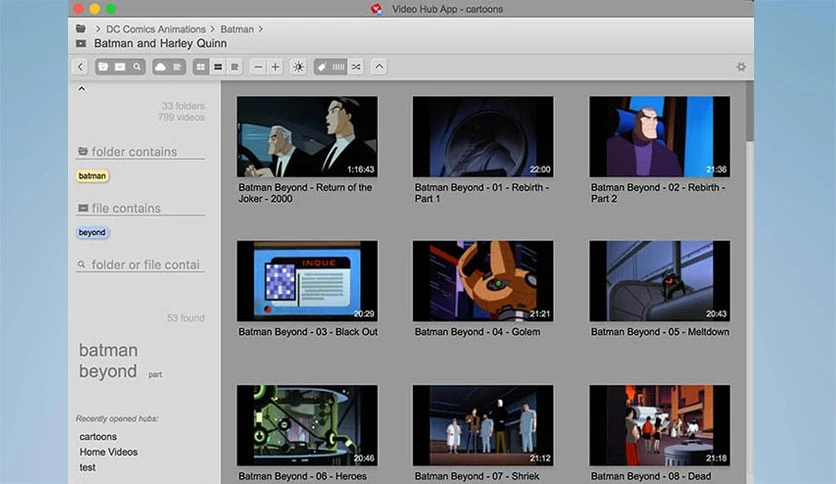Open the Return of the Joker thumbnail
This screenshot has width=836, height=484.
[x=307, y=136]
